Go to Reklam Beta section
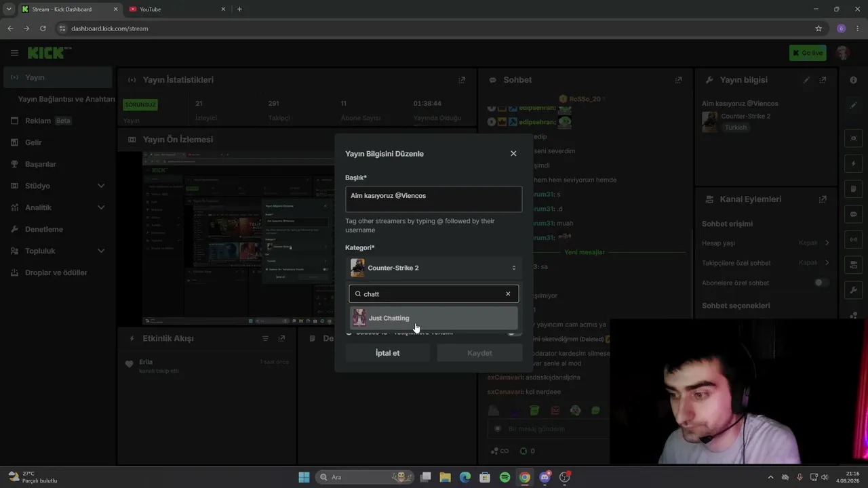The image size is (868, 488). [x=56, y=121]
